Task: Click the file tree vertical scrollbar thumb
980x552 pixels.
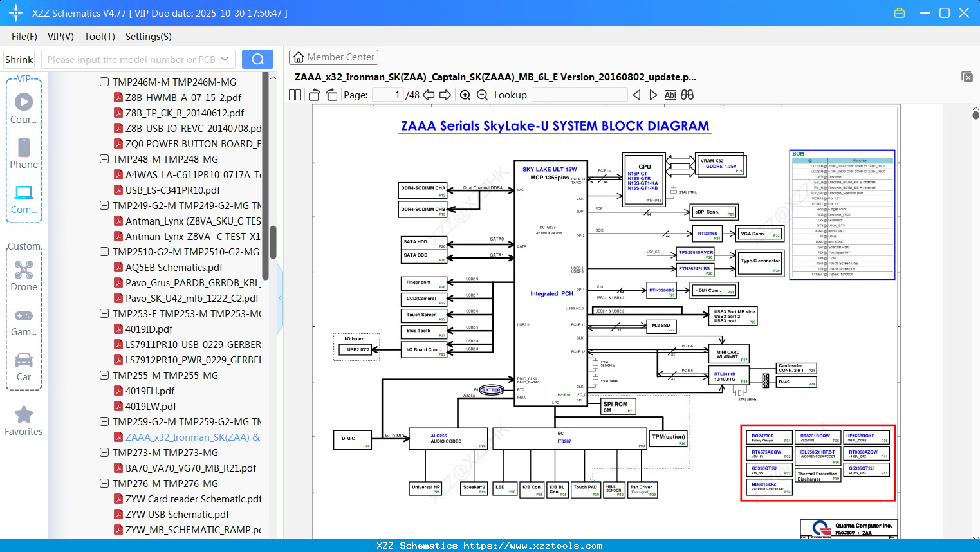Action: [273, 242]
